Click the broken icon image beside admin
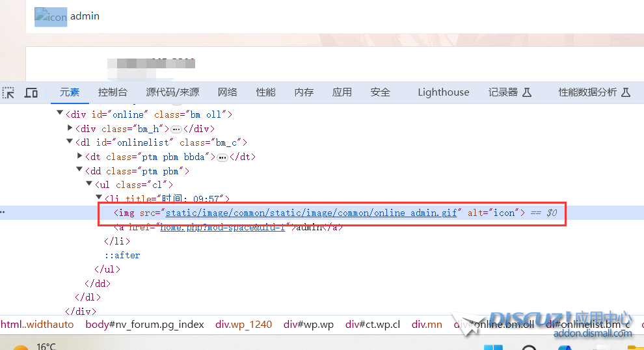Screen dimensions: 644x350 (51, 16)
